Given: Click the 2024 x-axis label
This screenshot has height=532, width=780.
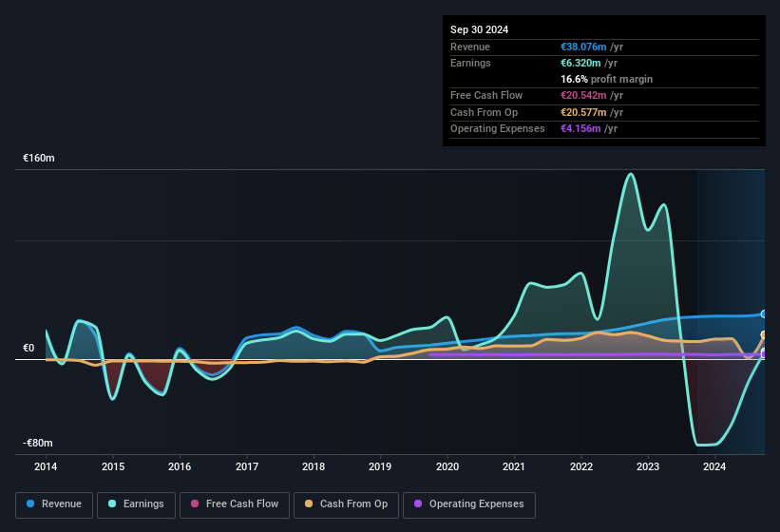Looking at the screenshot, I should coord(714,466).
